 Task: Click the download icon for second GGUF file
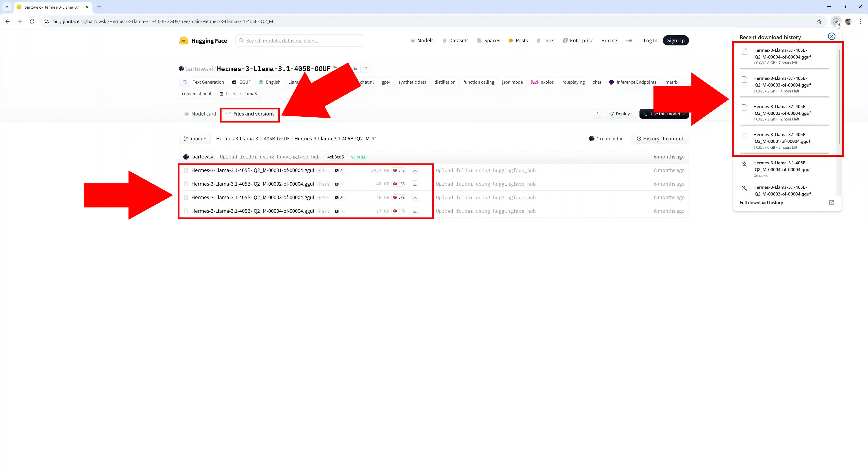tap(415, 184)
